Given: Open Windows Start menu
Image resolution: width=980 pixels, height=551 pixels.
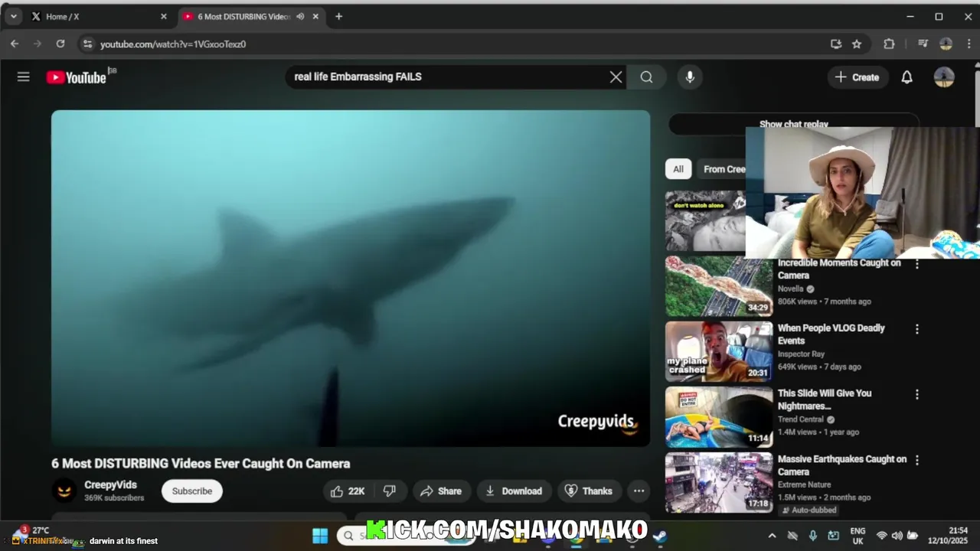Looking at the screenshot, I should point(320,536).
